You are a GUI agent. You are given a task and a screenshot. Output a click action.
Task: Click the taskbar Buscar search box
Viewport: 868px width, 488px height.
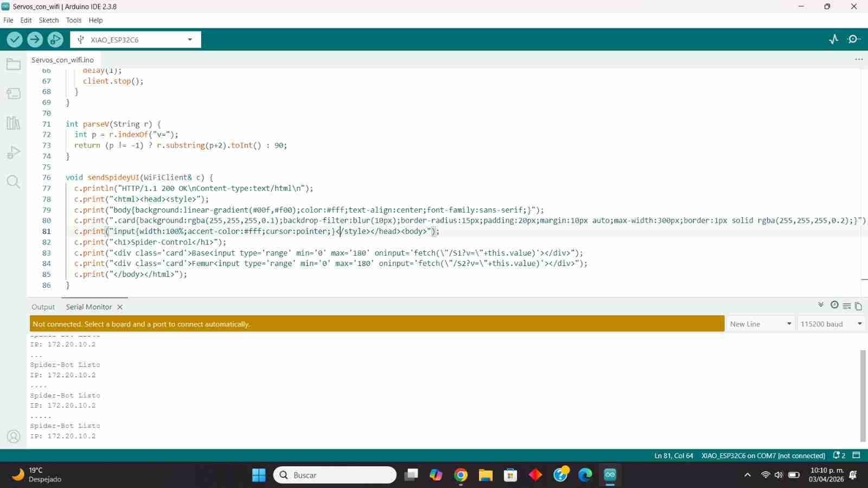click(335, 475)
